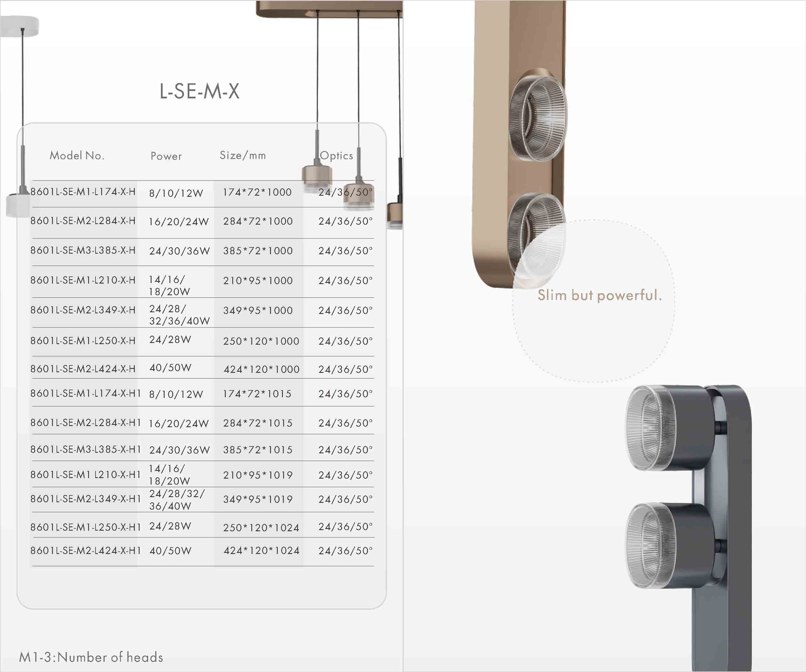Image resolution: width=806 pixels, height=672 pixels.
Task: Click the Optics column header
Action: tap(336, 155)
